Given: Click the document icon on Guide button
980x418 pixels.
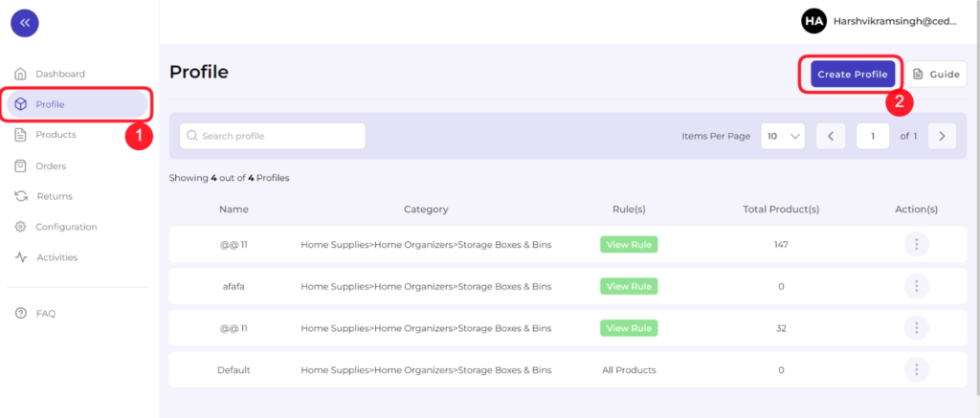Looking at the screenshot, I should pyautogui.click(x=918, y=74).
